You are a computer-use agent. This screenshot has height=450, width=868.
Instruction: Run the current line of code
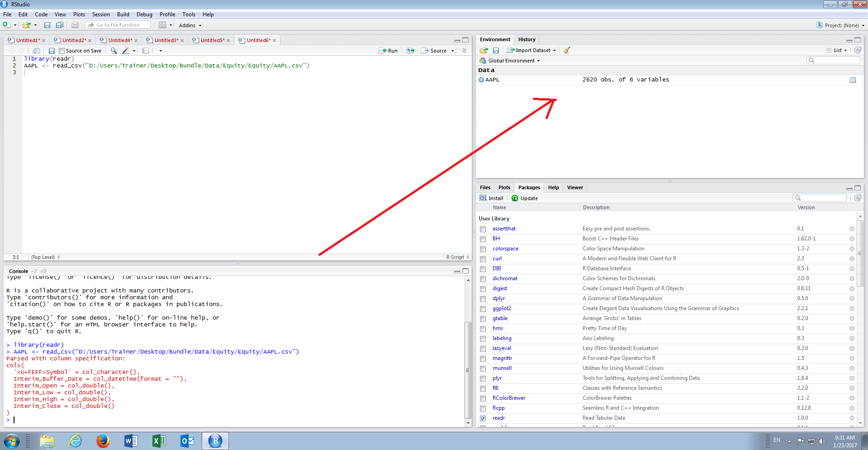point(388,51)
